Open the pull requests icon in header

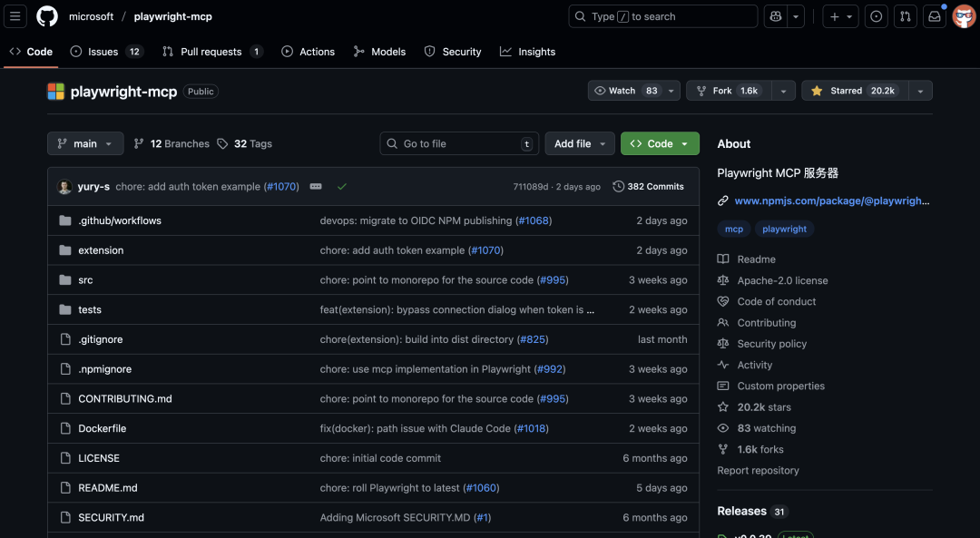click(905, 17)
